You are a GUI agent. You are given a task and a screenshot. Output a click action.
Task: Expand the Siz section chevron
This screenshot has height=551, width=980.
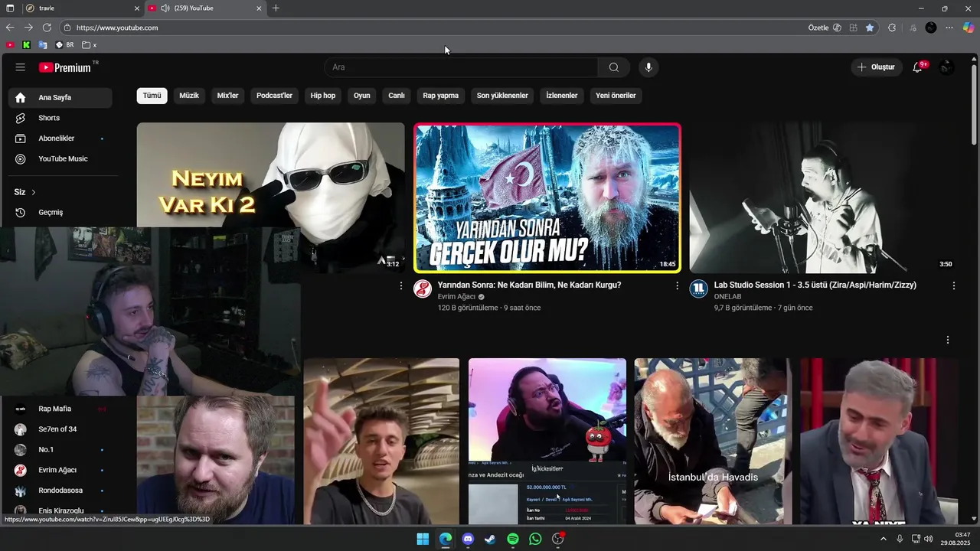point(34,192)
